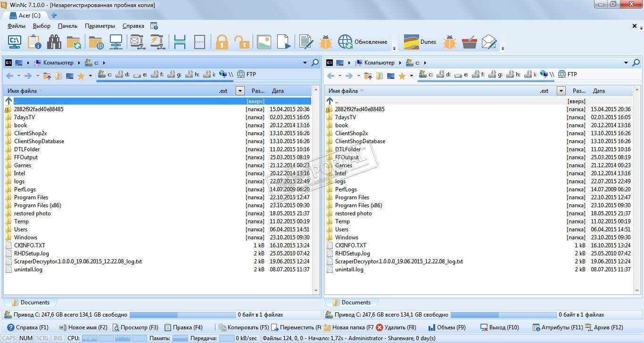The height and width of the screenshot is (343, 644).
Task: Switch left panel to drive h:
Action: pyautogui.click(x=192, y=74)
